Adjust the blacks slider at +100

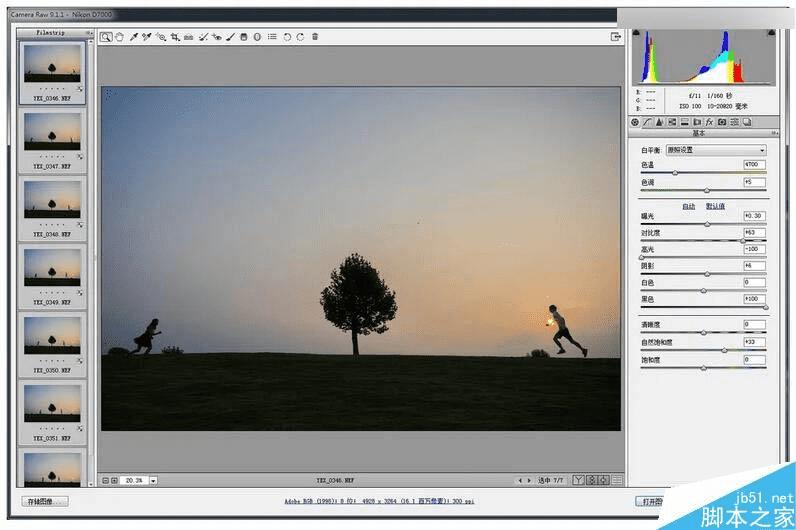(x=766, y=308)
